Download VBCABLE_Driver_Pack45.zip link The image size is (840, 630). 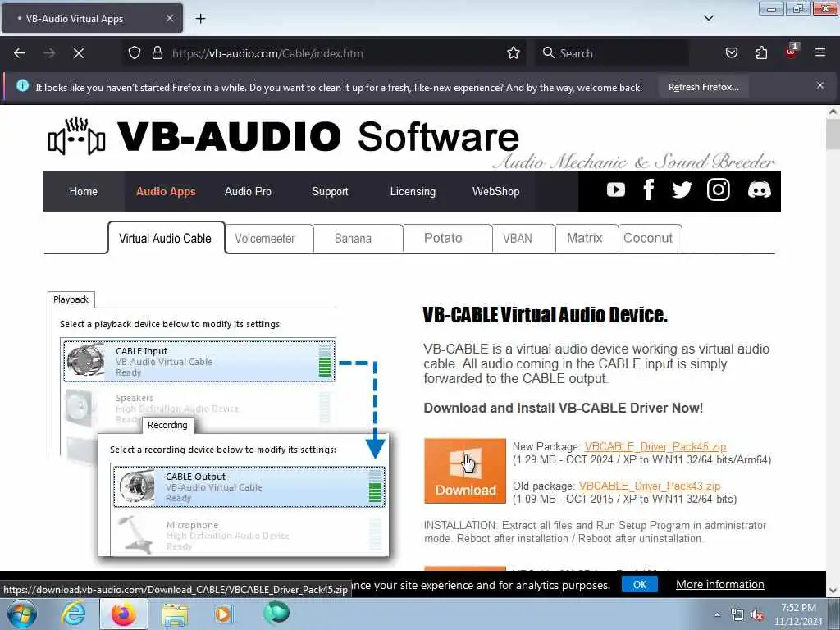pyautogui.click(x=655, y=446)
